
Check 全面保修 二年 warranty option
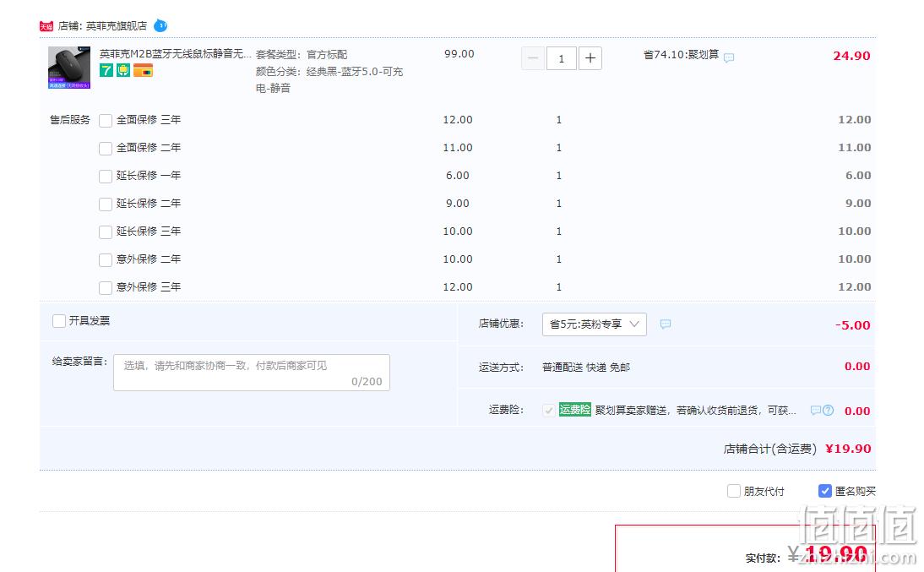(x=106, y=149)
